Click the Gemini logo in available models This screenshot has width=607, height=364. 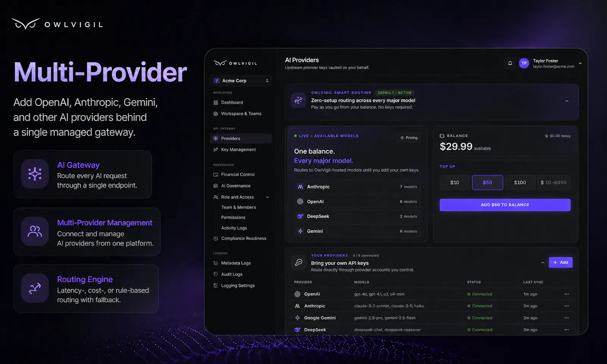(300, 231)
